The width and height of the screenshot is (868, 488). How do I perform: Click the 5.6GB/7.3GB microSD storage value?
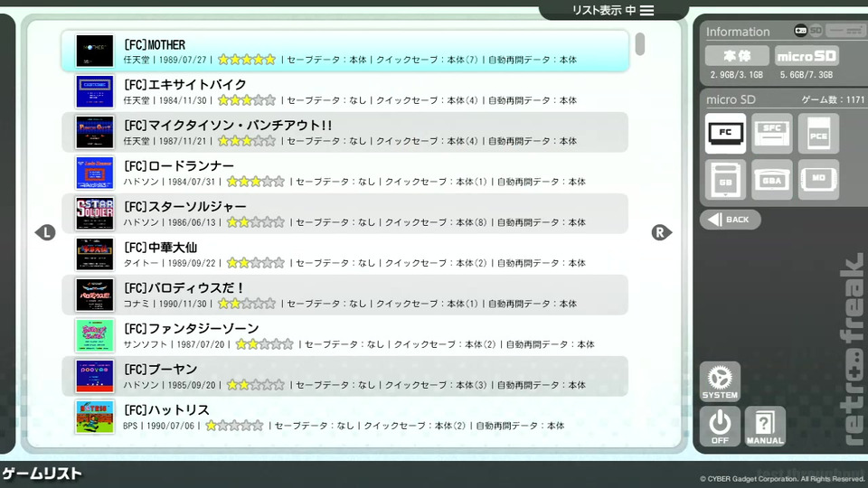tap(806, 75)
